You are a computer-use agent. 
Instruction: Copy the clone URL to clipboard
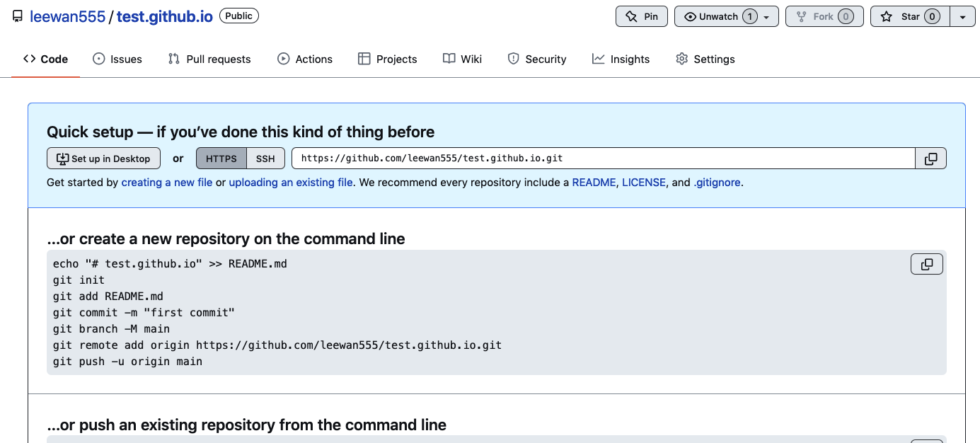point(931,159)
